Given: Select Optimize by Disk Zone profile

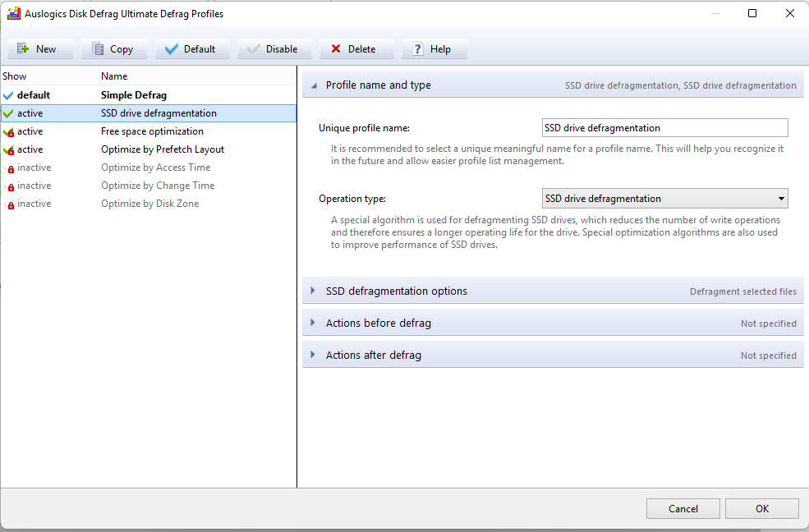Looking at the screenshot, I should coord(149,204).
